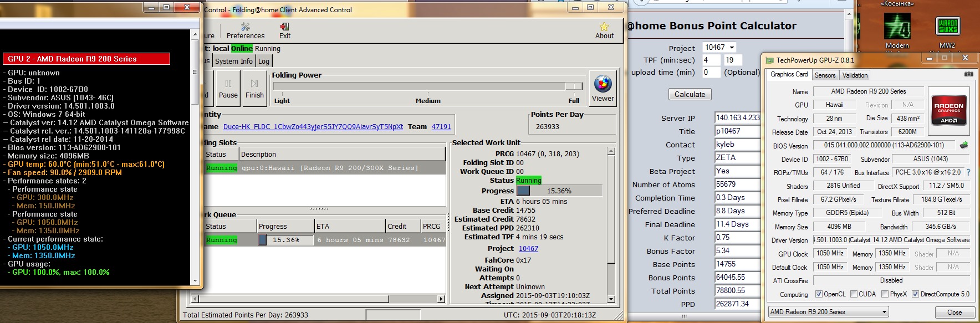Click the Name field in GPU-Z
This screenshot has height=323, width=980.
(869, 91)
